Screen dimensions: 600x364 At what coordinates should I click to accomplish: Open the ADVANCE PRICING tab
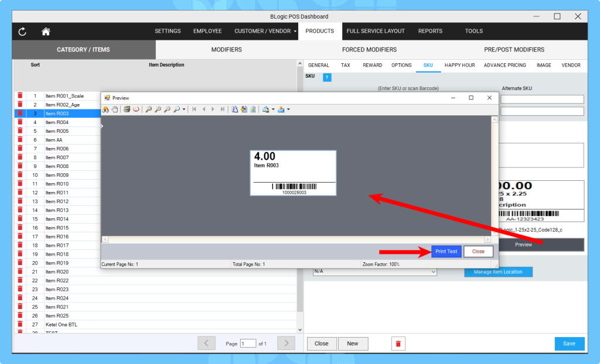click(x=504, y=66)
